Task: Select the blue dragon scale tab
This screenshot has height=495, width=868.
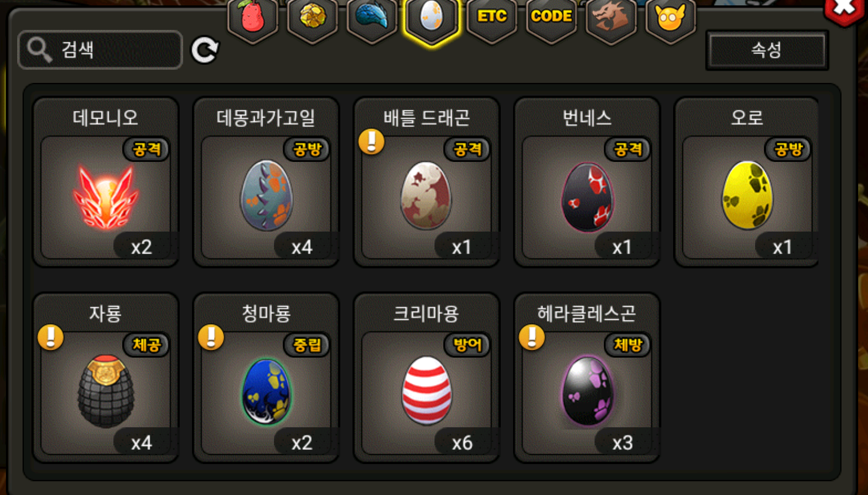Action: (x=372, y=20)
